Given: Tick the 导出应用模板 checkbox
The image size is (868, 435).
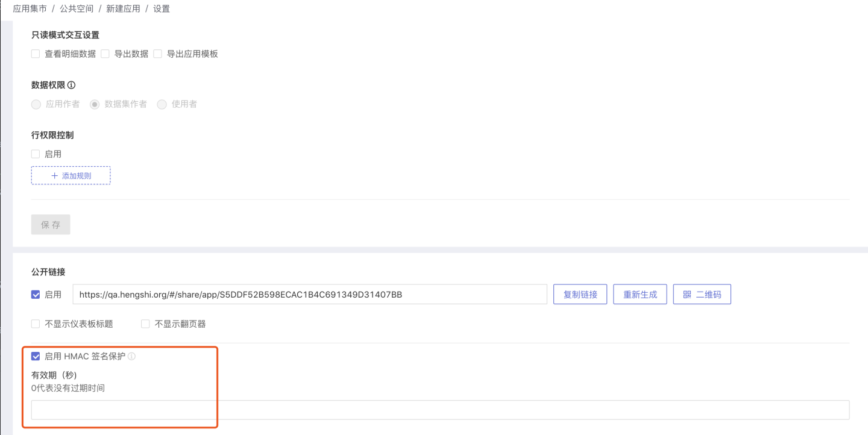Looking at the screenshot, I should tap(157, 54).
